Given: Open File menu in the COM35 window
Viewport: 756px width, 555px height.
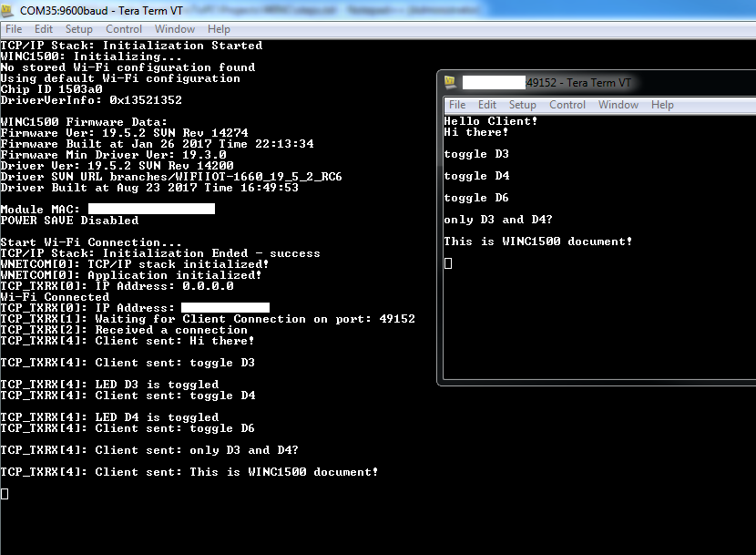Looking at the screenshot, I should click(x=14, y=29).
